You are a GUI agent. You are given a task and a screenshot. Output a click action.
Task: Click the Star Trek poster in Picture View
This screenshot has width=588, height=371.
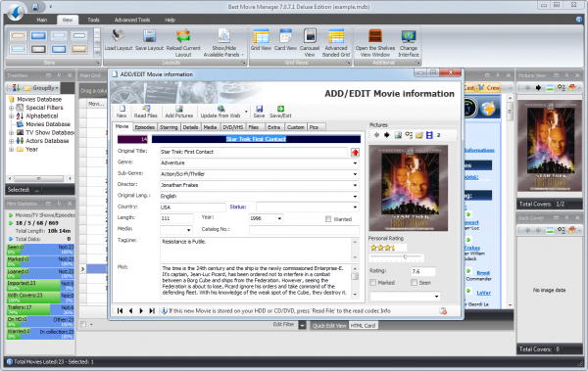point(550,147)
